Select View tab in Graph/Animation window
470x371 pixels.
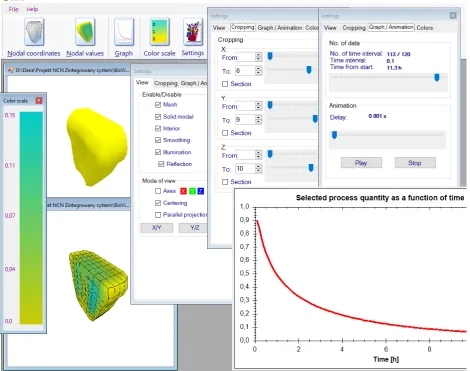(330, 28)
